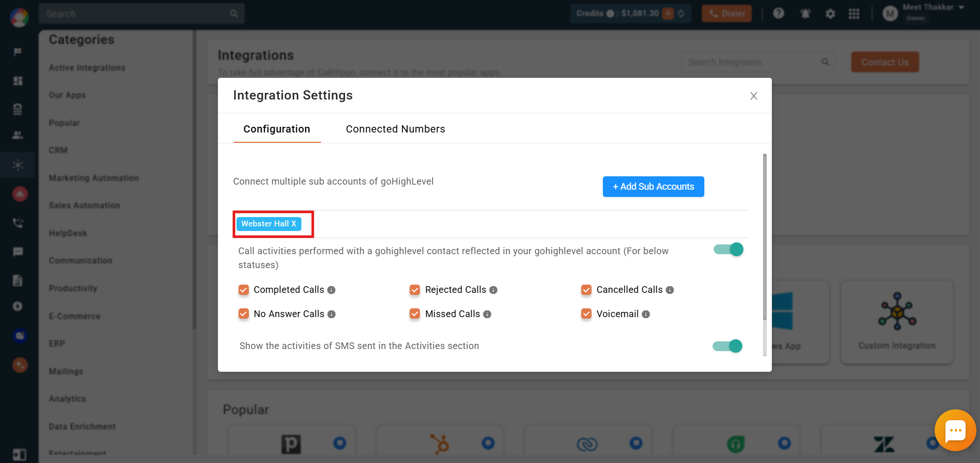
Task: Toggle SMS activities display switch
Action: tap(727, 346)
